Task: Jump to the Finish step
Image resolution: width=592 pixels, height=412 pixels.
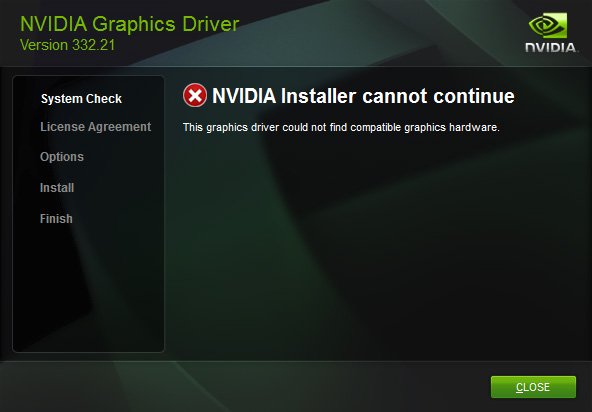Action: [56, 219]
